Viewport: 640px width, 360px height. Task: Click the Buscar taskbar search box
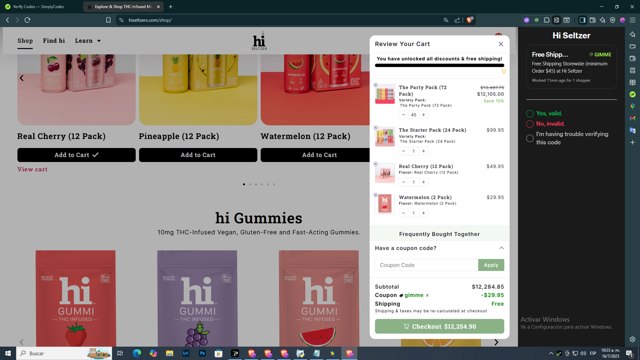pos(64,353)
